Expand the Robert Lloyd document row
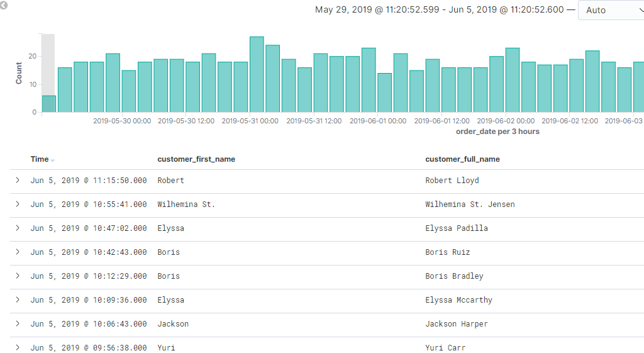 18,181
